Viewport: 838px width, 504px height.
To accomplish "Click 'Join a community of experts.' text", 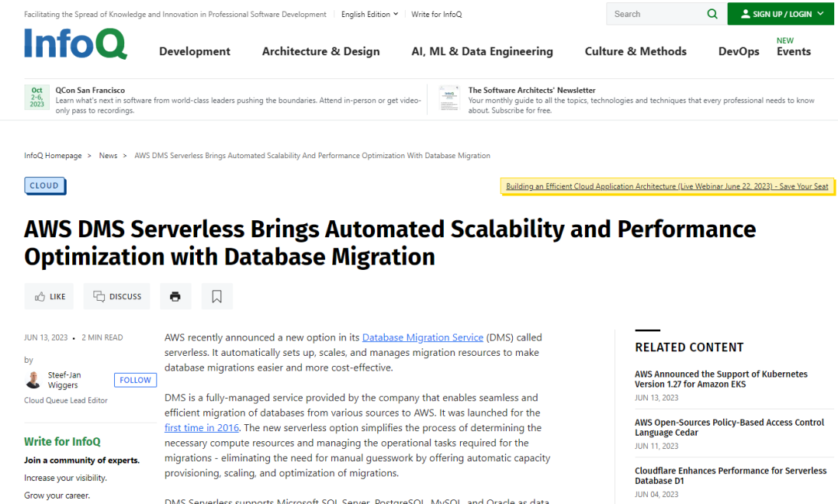I will pos(81,461).
